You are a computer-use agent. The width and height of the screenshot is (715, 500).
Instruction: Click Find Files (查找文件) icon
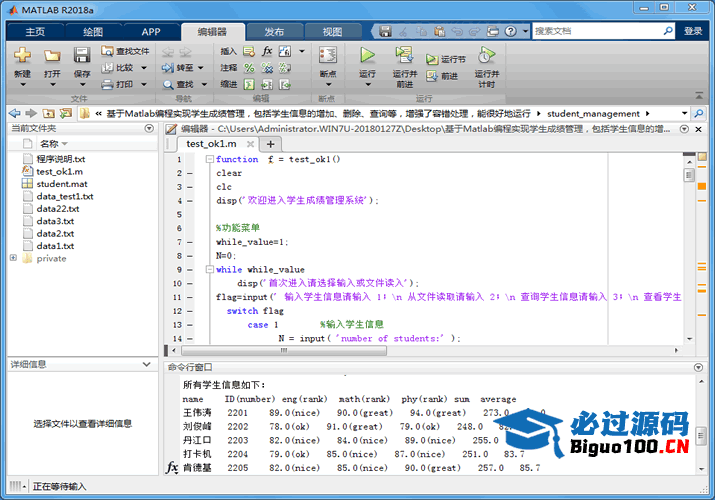(107, 51)
